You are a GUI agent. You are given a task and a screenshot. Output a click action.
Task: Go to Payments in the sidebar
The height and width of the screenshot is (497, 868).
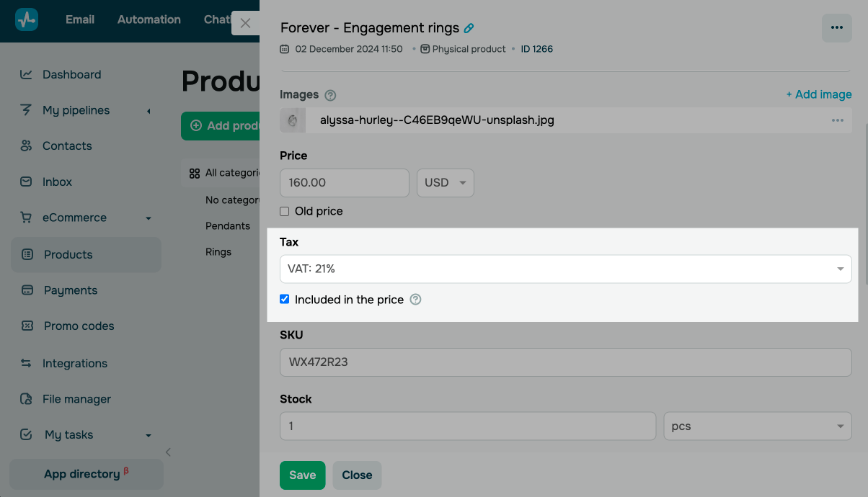(70, 290)
